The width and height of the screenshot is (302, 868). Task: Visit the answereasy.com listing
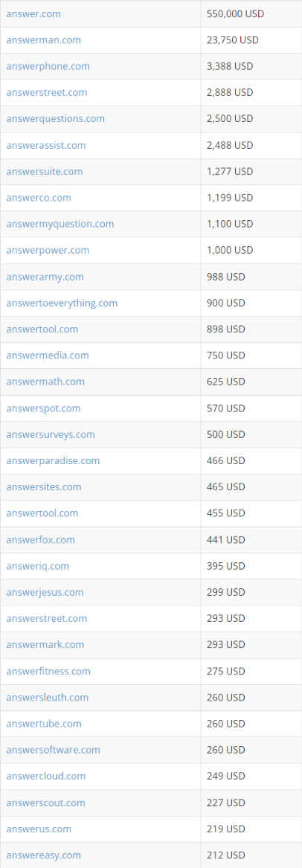coord(43,856)
